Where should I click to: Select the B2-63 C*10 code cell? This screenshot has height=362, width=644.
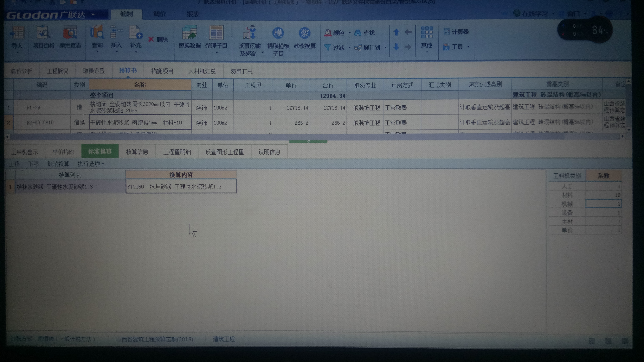tap(42, 122)
